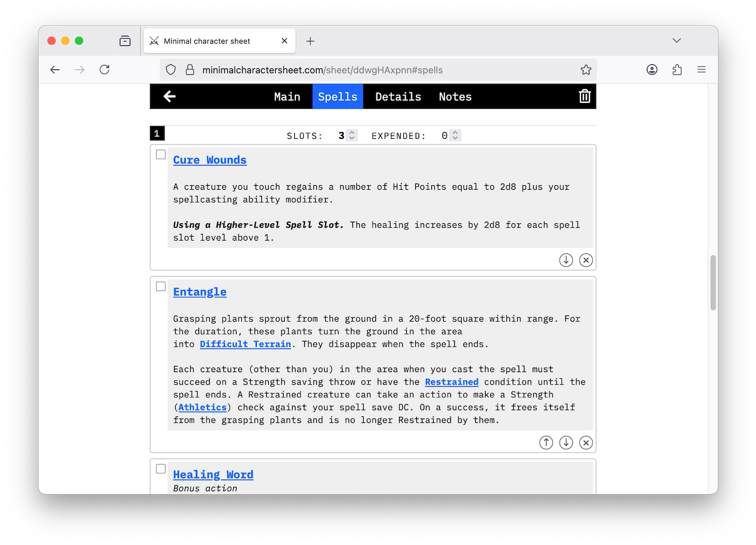756x545 pixels.
Task: Delete the Entangle spell
Action: coord(586,443)
